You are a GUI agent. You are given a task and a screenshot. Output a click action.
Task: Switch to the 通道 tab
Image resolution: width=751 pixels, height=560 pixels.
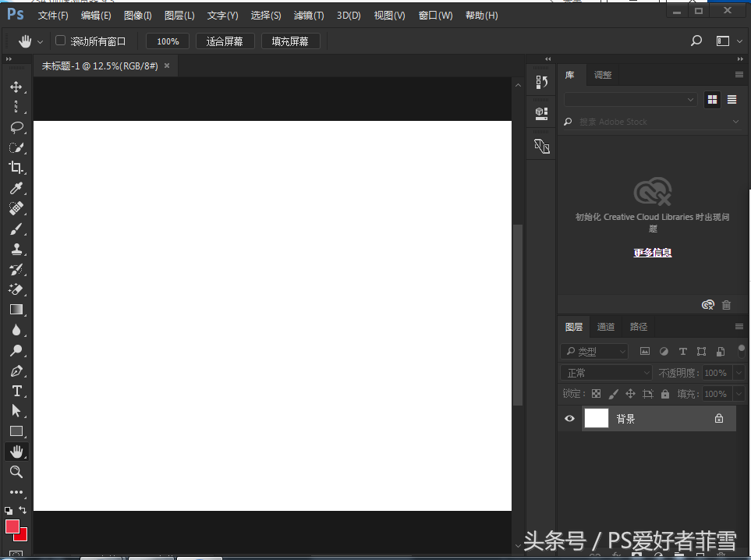click(606, 327)
